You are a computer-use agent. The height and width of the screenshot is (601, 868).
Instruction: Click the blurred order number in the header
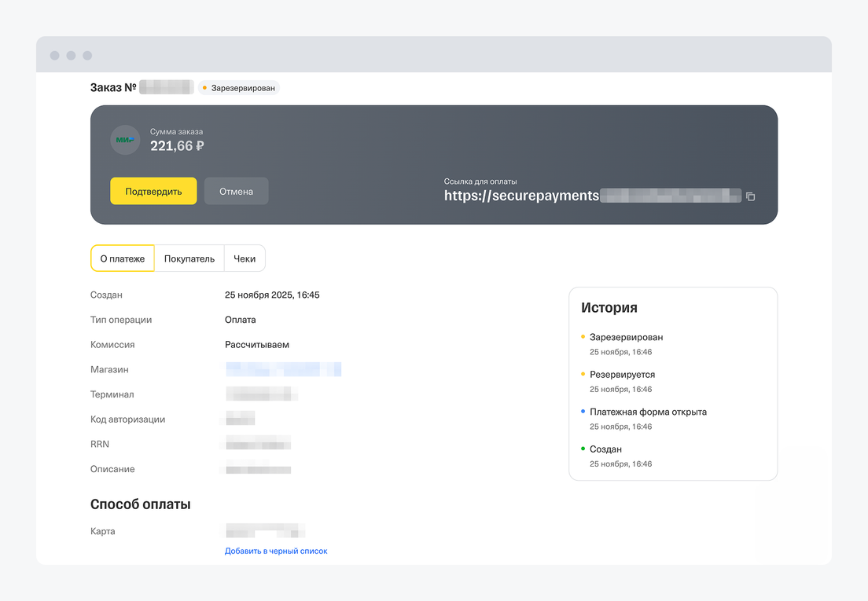167,87
